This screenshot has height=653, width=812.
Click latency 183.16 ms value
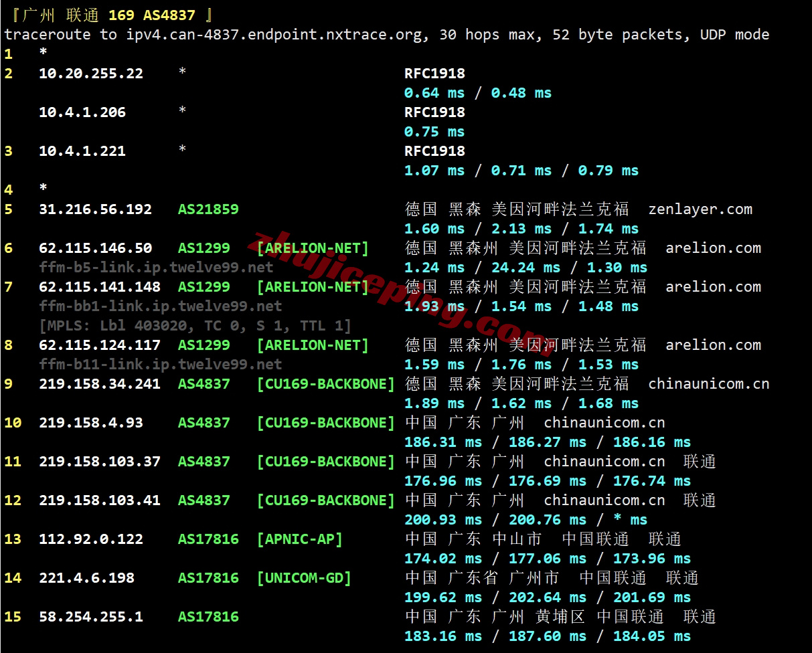click(443, 636)
